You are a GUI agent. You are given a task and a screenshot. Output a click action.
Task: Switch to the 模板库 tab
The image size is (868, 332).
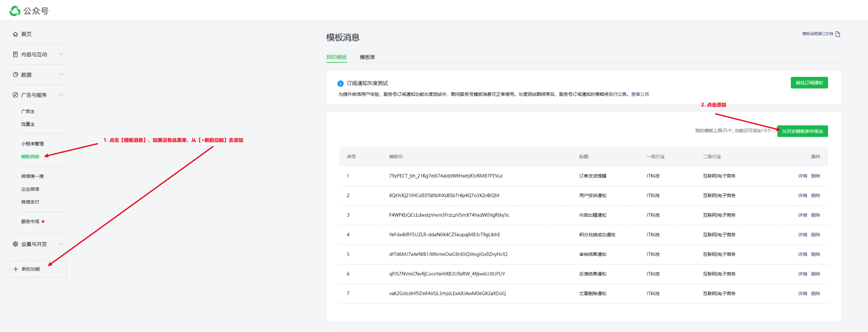(367, 57)
